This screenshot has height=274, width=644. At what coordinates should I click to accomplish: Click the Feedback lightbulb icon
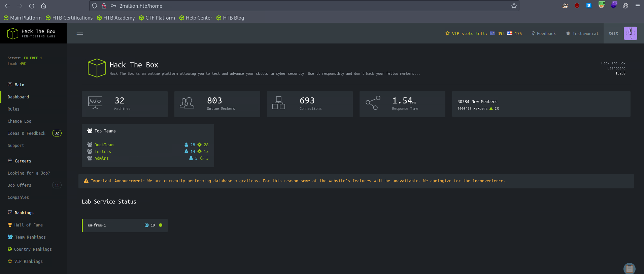[533, 33]
